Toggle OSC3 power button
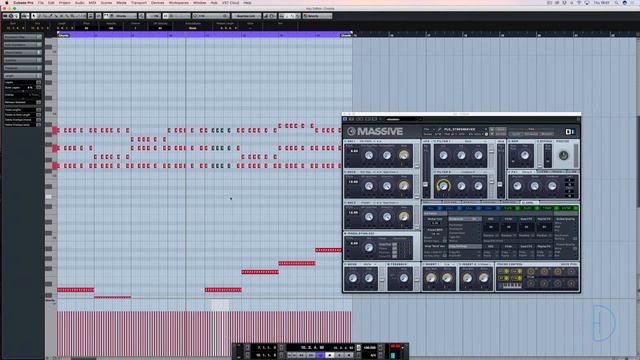Image resolution: width=640 pixels, height=360 pixels. click(x=346, y=203)
